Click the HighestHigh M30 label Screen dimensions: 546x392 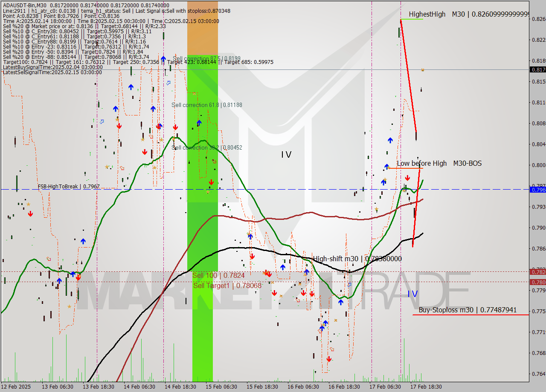(427, 14)
